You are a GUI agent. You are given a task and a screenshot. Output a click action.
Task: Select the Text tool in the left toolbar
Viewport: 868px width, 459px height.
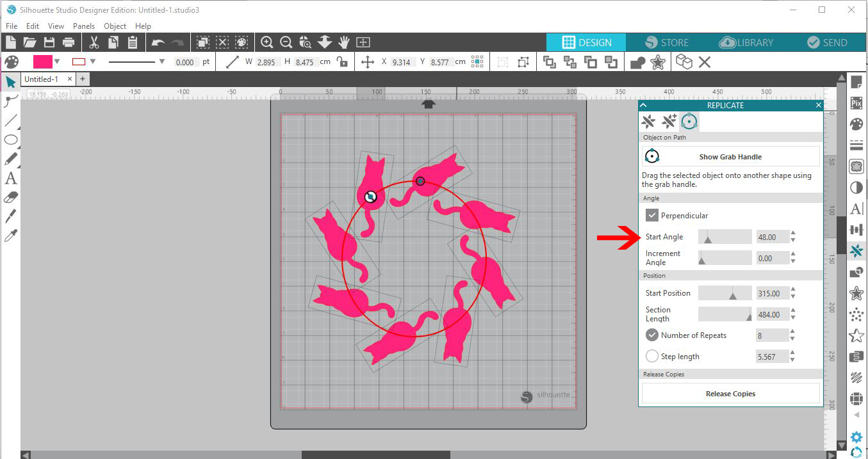pos(11,178)
